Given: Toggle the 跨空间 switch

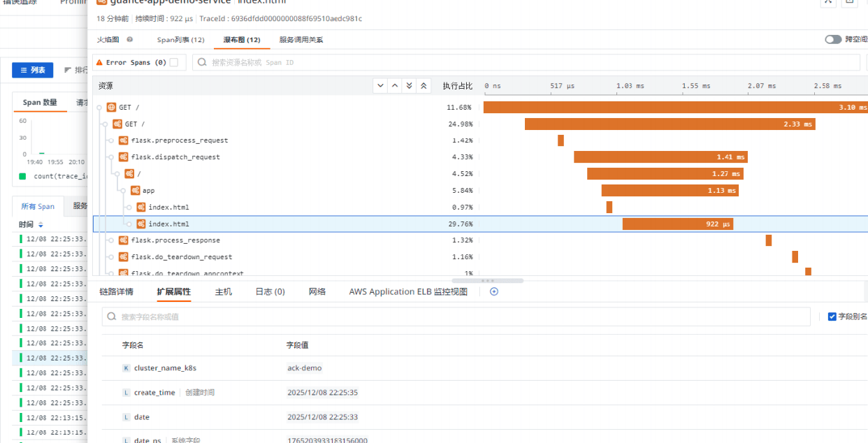Looking at the screenshot, I should pyautogui.click(x=833, y=40).
